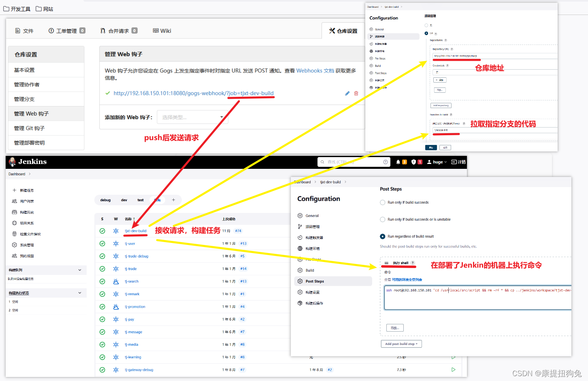Open 管理部署密钥 in Gogs settings menu
Screen dimensions: 588x381
(46, 143)
